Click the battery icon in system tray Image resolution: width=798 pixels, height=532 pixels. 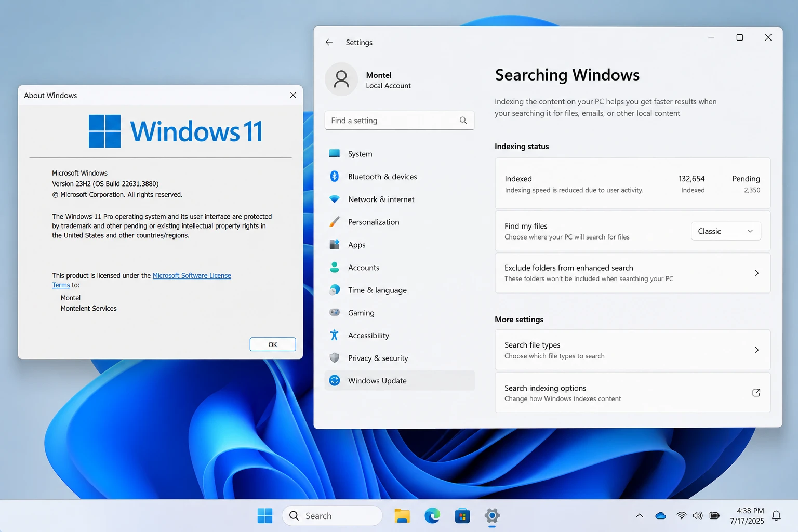tap(715, 516)
